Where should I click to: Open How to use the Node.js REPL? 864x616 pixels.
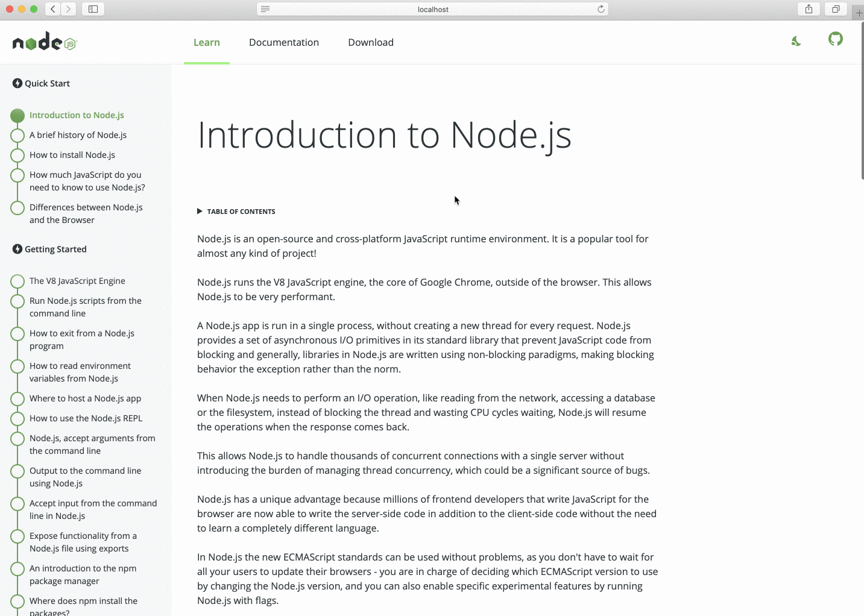click(x=86, y=418)
